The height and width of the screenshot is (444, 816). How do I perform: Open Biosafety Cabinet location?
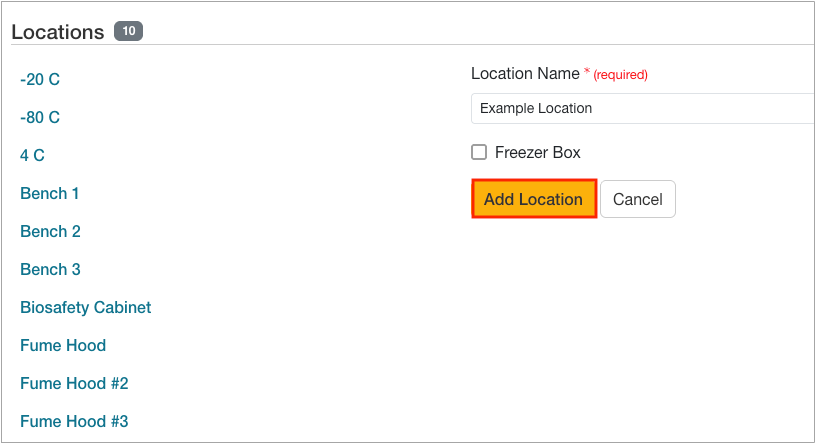tap(86, 308)
